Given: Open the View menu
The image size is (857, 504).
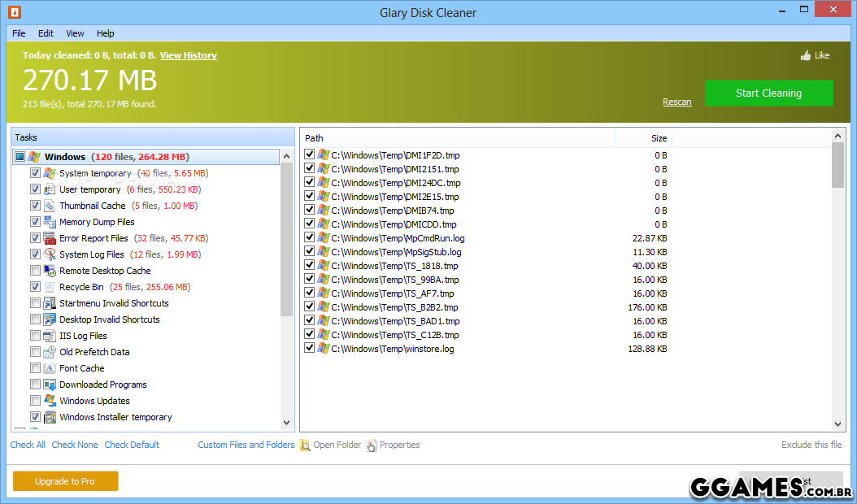Looking at the screenshot, I should pyautogui.click(x=75, y=33).
